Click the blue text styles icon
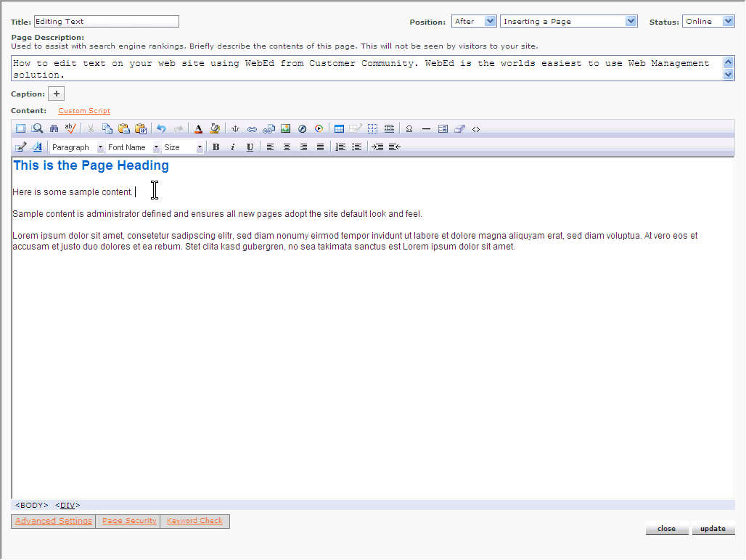 click(x=37, y=147)
